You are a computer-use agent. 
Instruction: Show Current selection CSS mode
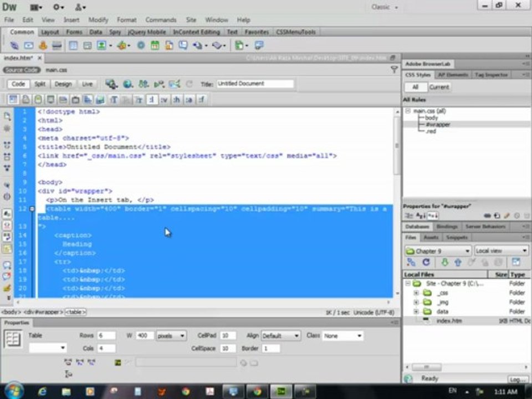tap(439, 87)
